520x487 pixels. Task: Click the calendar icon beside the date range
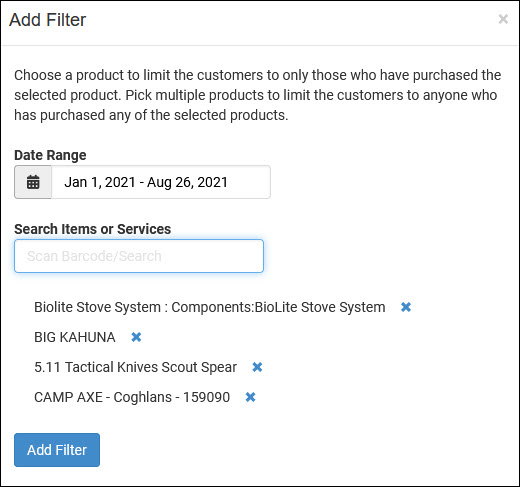click(x=33, y=182)
